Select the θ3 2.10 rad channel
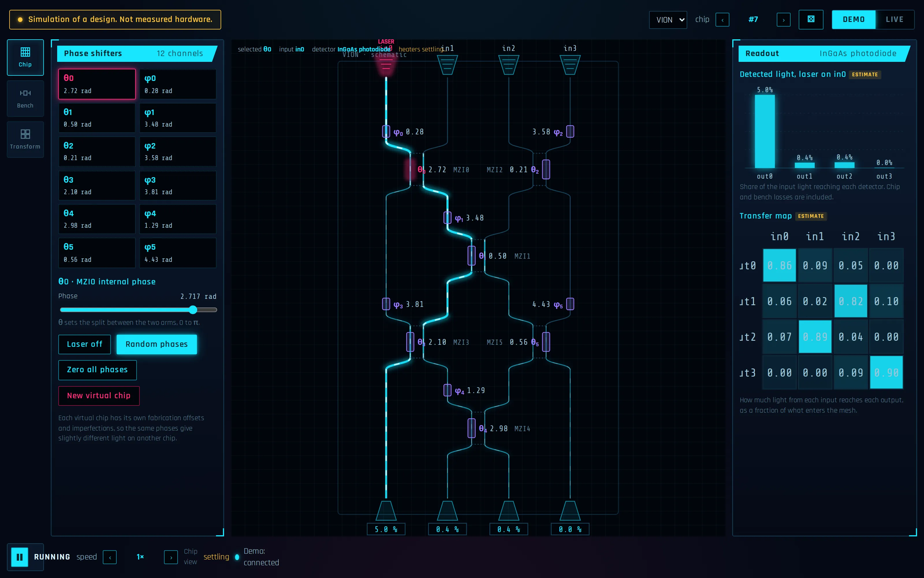This screenshot has height=578, width=924. pos(97,186)
